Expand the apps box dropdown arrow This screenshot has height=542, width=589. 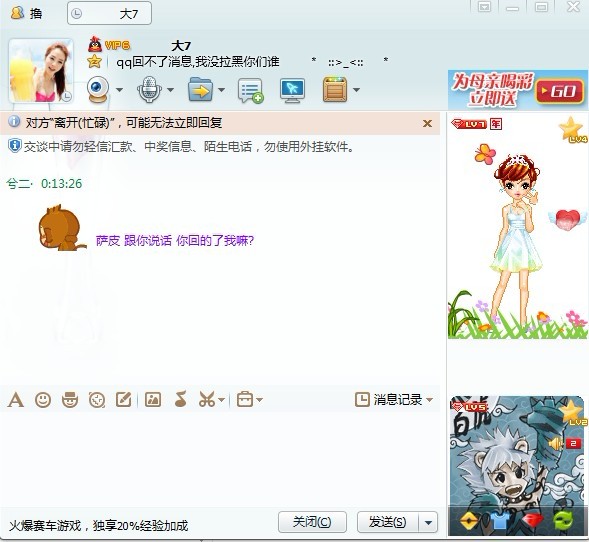[356, 90]
